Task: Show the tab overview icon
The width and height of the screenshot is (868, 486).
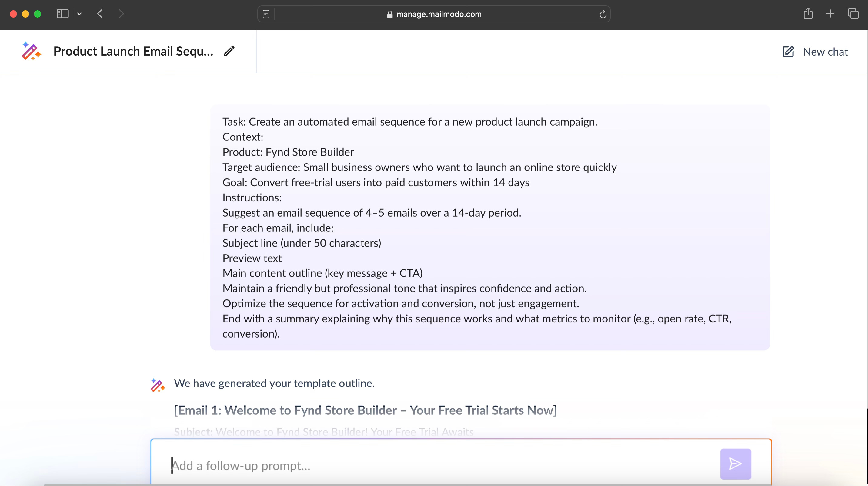Action: tap(853, 14)
